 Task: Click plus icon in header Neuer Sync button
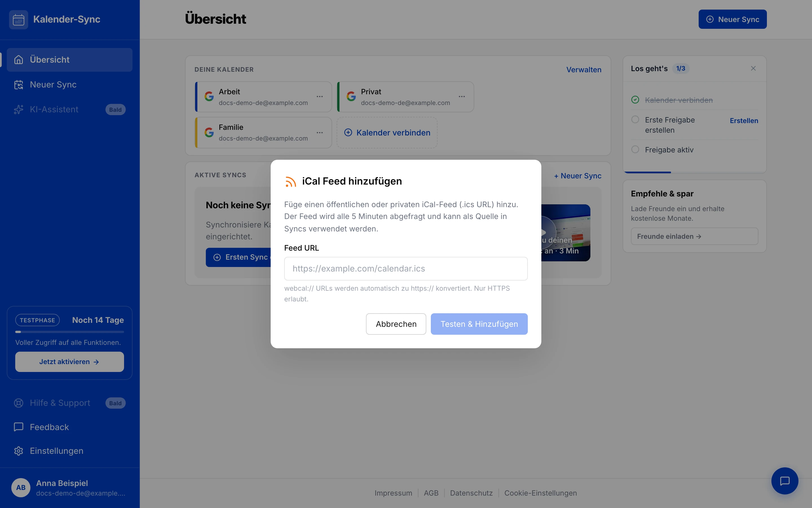pyautogui.click(x=710, y=19)
